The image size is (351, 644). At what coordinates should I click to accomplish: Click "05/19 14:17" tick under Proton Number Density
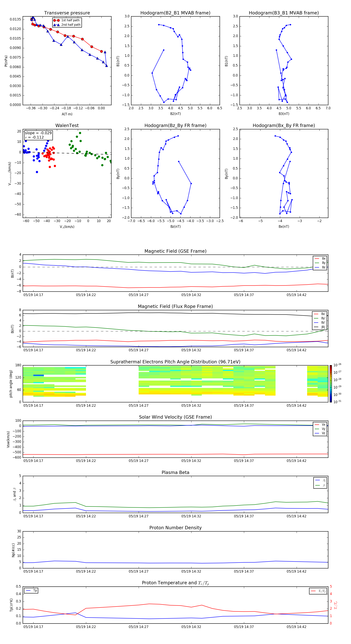tap(33, 571)
